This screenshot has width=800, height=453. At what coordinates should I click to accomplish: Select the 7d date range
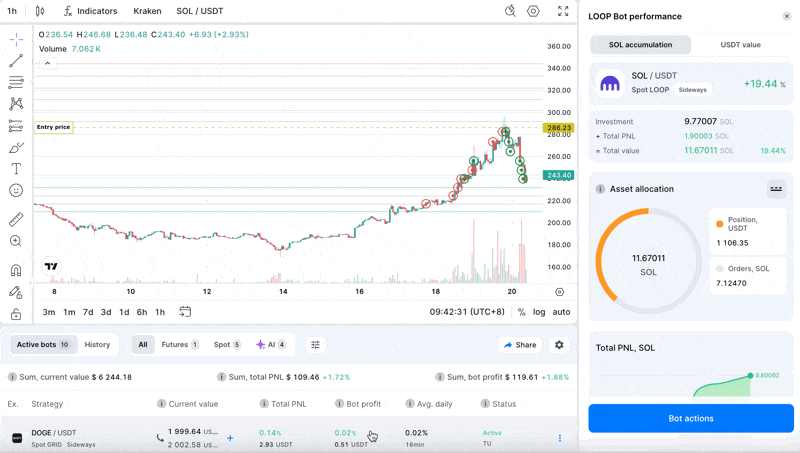click(88, 312)
